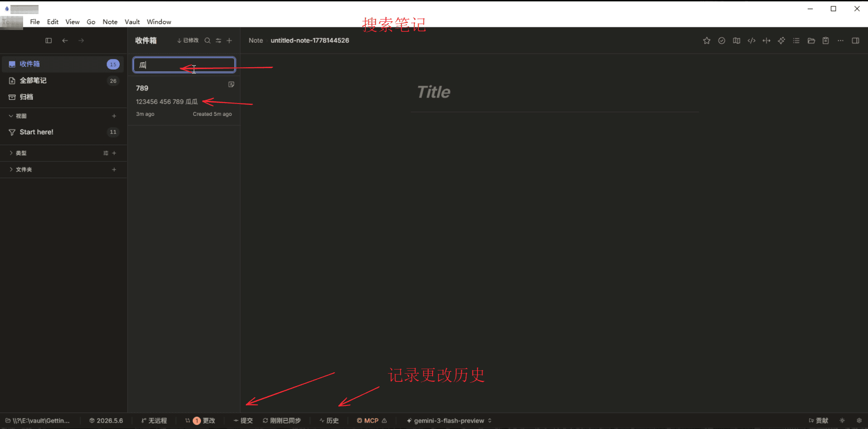Show the outline list icon
The height and width of the screenshot is (429, 868).
(x=796, y=40)
